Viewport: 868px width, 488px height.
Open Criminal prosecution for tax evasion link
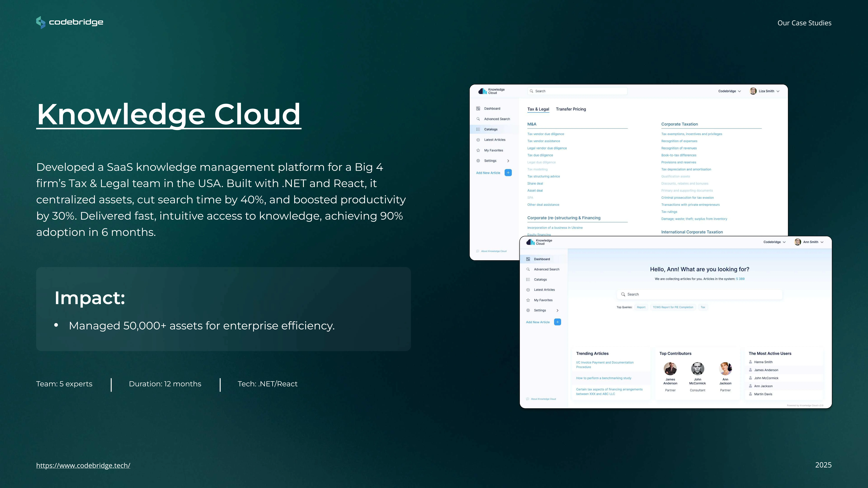coord(687,198)
